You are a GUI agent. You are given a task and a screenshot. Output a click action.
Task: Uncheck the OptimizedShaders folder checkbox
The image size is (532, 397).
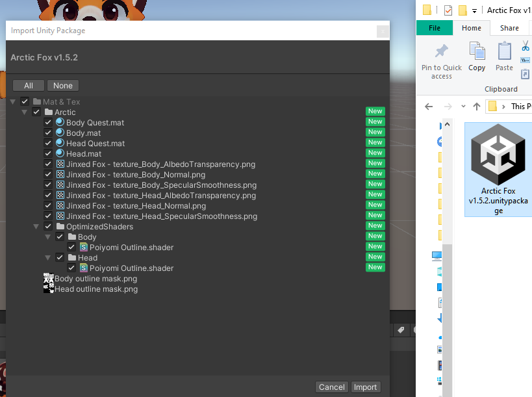tap(48, 227)
